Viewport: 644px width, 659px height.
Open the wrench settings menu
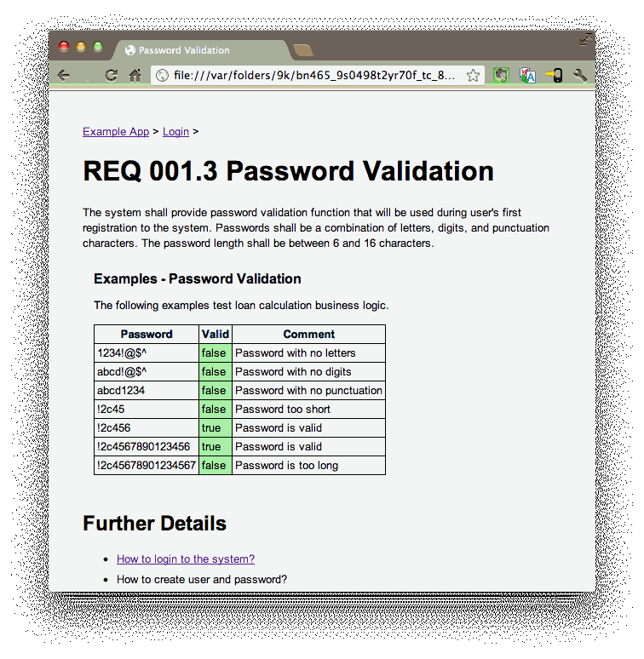[581, 76]
